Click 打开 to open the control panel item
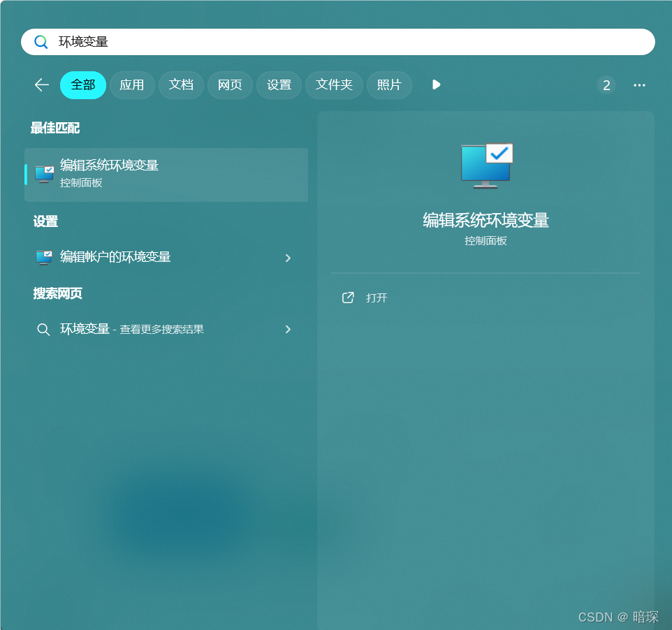 (x=377, y=298)
